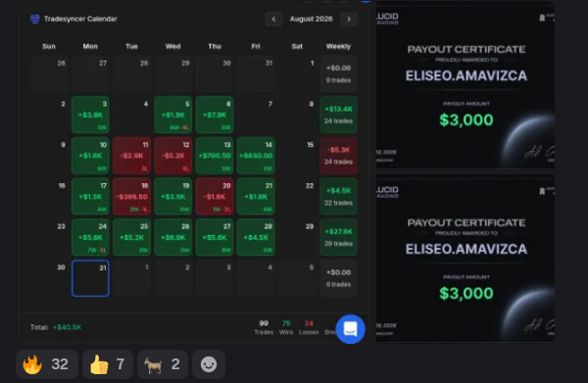Click the Fri column header
588x383 pixels.
pos(256,46)
